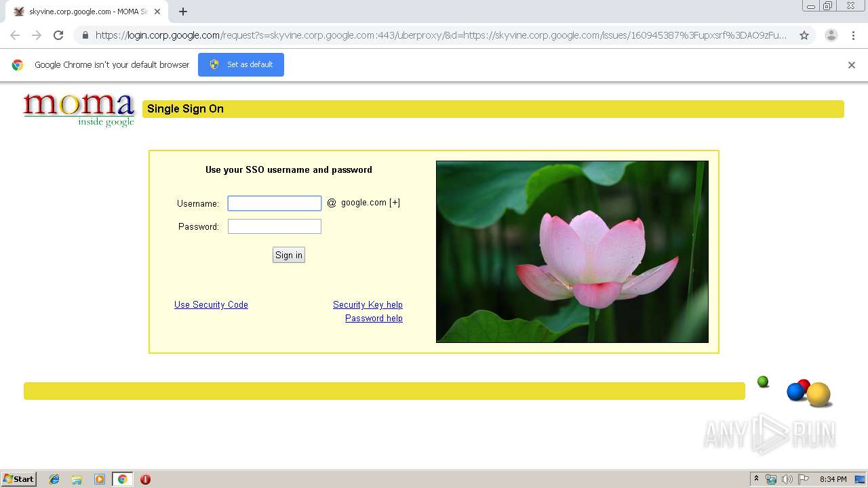Viewport: 868px width, 488px height.
Task: Open the Use Security Code link
Action: click(x=211, y=305)
